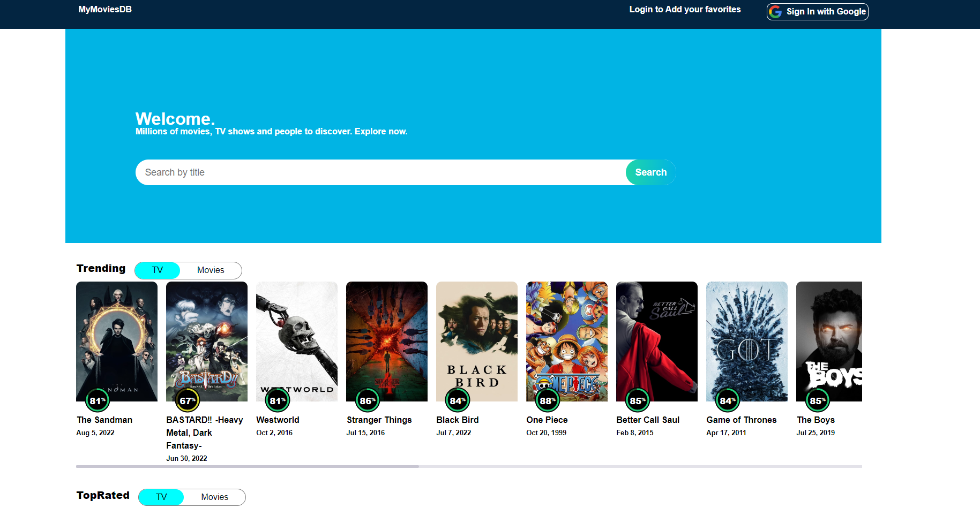Click Better Call Saul 85% rating badge
980x508 pixels.
[638, 400]
